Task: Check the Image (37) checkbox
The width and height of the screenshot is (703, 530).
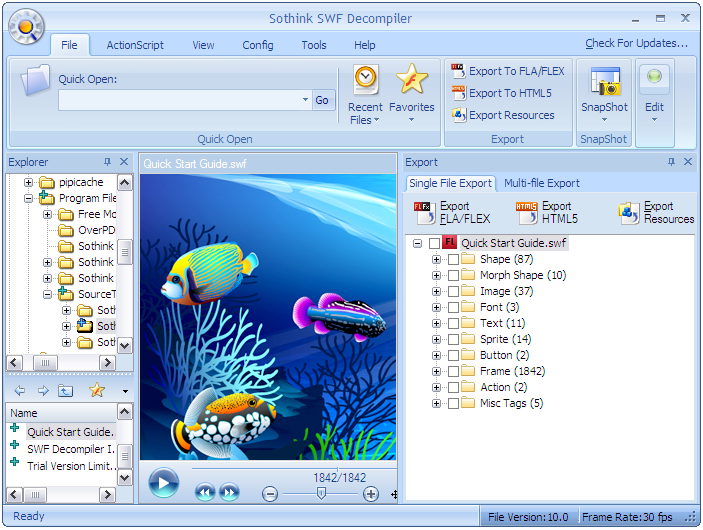Action: tap(453, 291)
